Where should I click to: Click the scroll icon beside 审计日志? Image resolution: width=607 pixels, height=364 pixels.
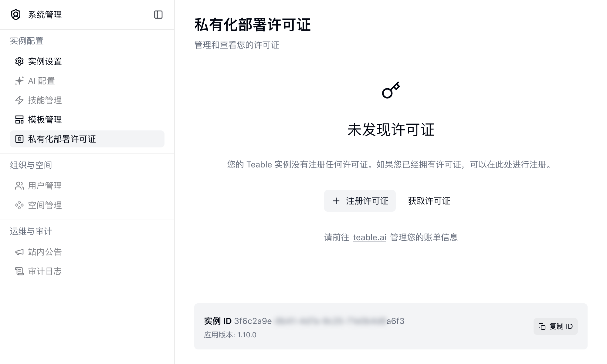point(19,271)
